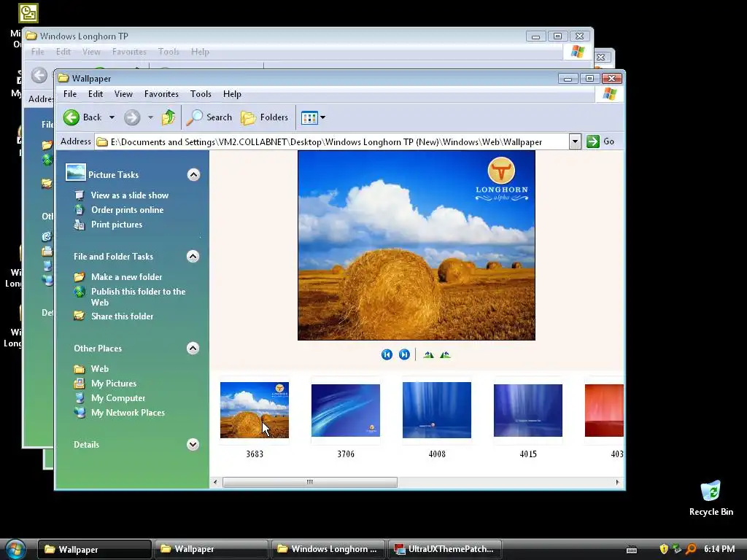Click the security shield tray icon

[663, 549]
